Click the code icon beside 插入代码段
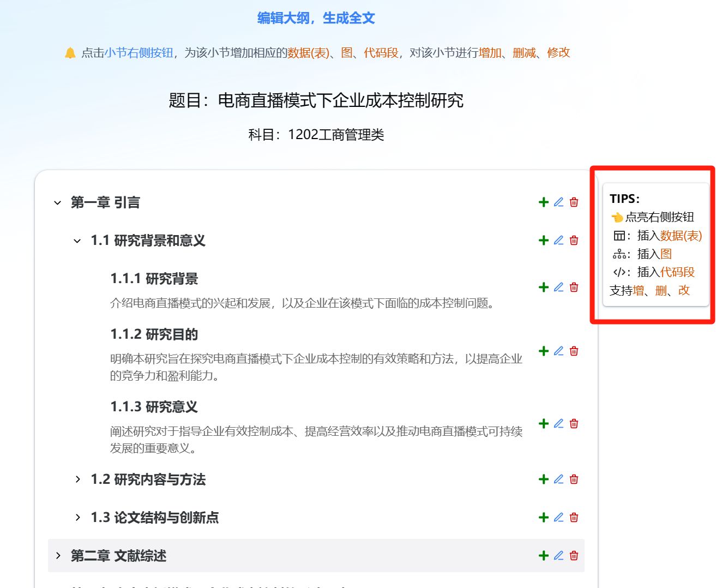Image resolution: width=728 pixels, height=588 pixels. (619, 272)
